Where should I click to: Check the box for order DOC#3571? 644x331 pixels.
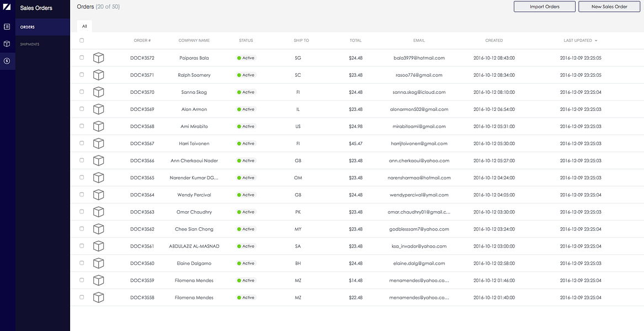pos(82,74)
